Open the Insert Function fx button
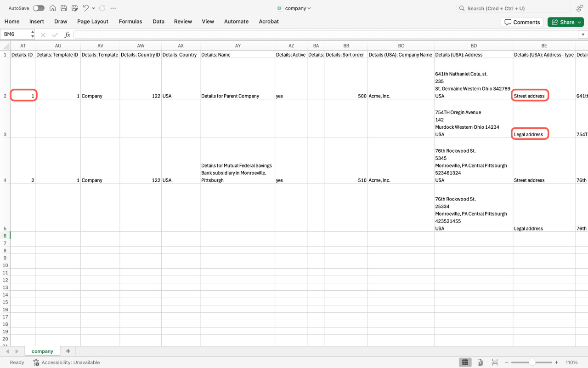The width and height of the screenshot is (588, 368). tap(67, 34)
